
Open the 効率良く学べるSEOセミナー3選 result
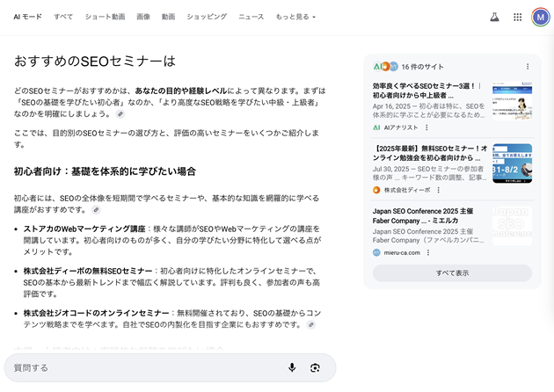(427, 91)
